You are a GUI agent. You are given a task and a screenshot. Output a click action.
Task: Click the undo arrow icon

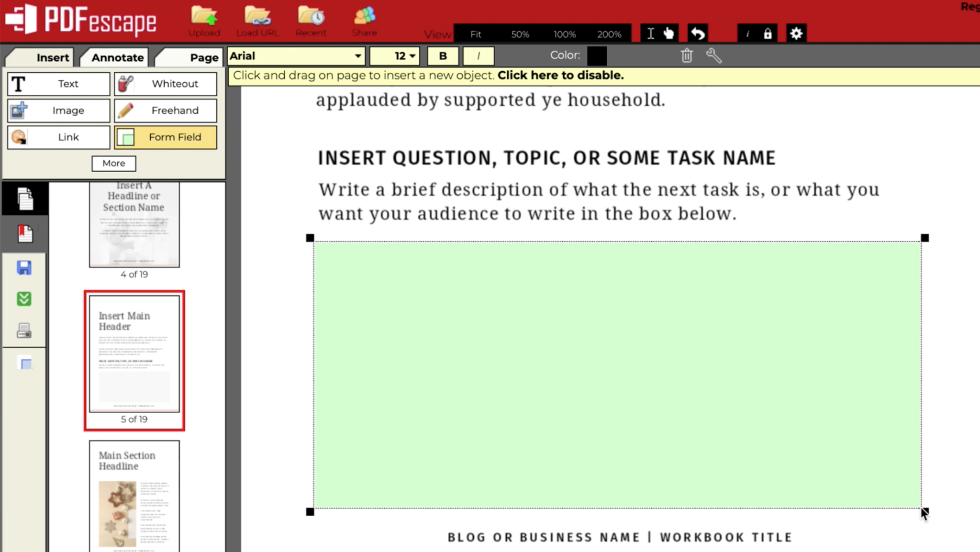(698, 34)
